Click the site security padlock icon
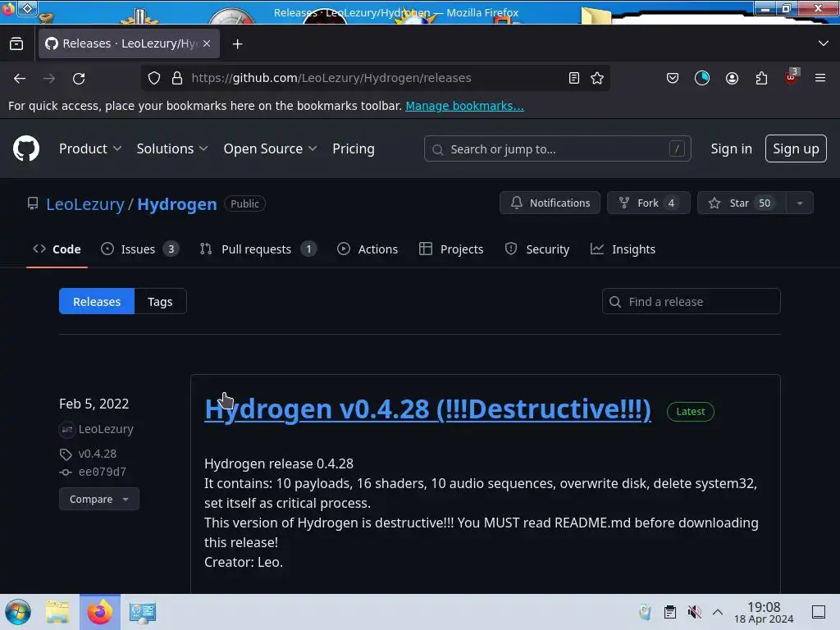The height and width of the screenshot is (630, 840). (x=177, y=78)
